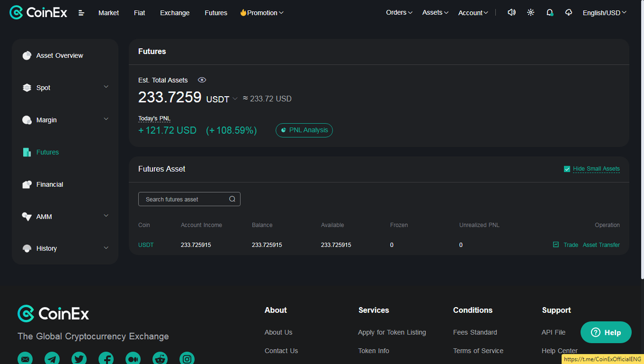Open the Facebook icon in footer

coord(106,359)
